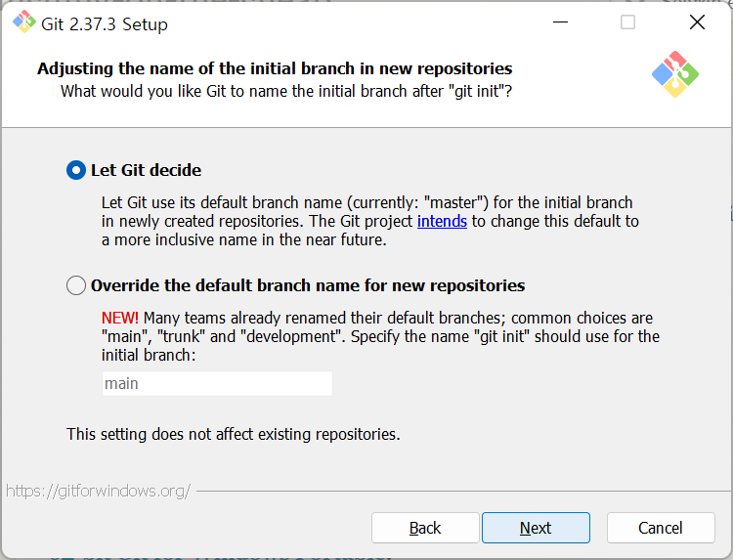Screen dimensions: 733x560
Task: Click the Git logo icon in title bar
Action: click(x=23, y=22)
